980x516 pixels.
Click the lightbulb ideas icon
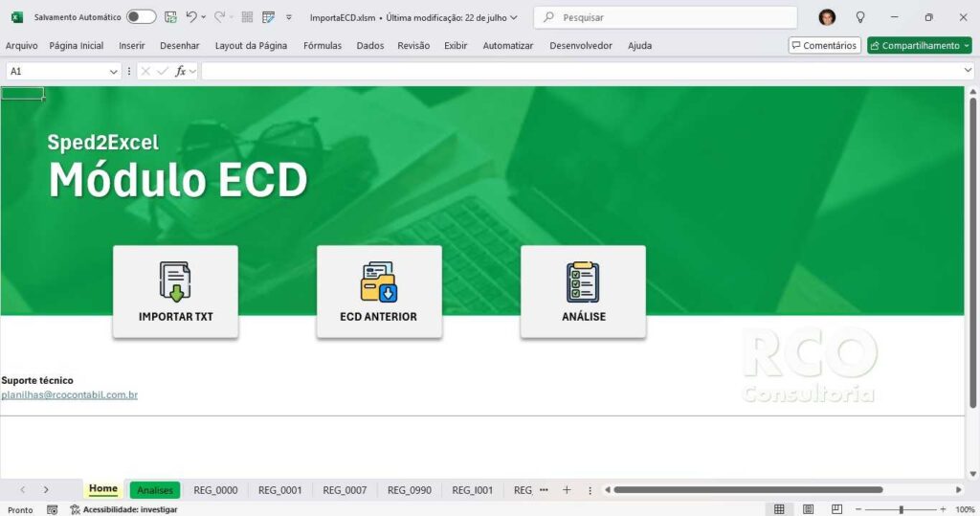pos(860,17)
